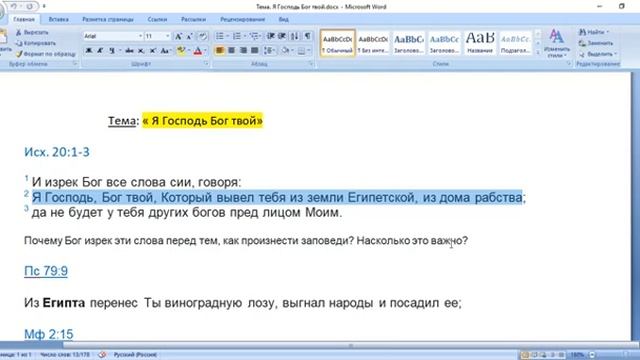The image size is (640, 360).
Task: Toggle strikethrough abc formatting
Action: [x=129, y=51]
